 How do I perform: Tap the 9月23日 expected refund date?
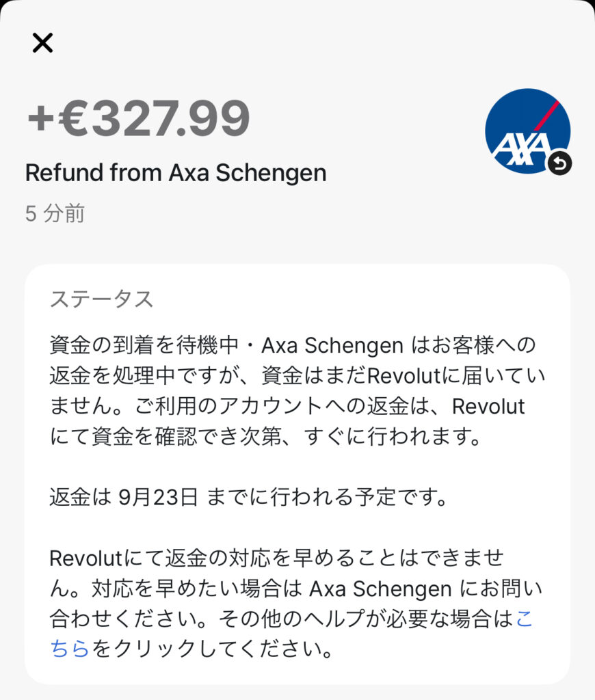(x=158, y=497)
